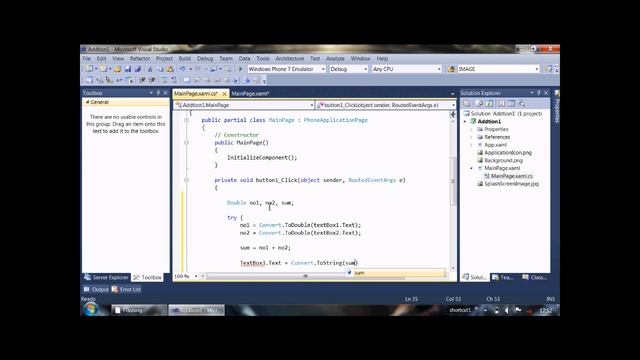The width and height of the screenshot is (640, 360).
Task: Click the editor horizontal scrollbar
Action: click(305, 276)
